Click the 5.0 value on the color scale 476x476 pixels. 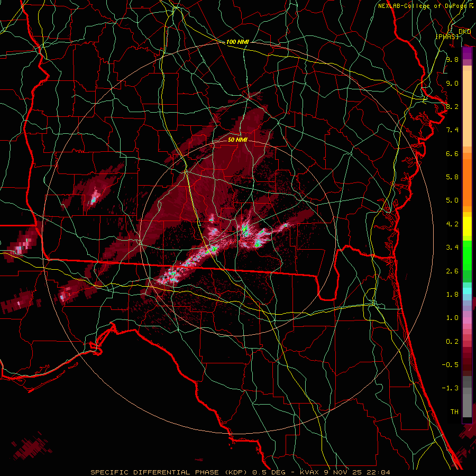point(452,200)
